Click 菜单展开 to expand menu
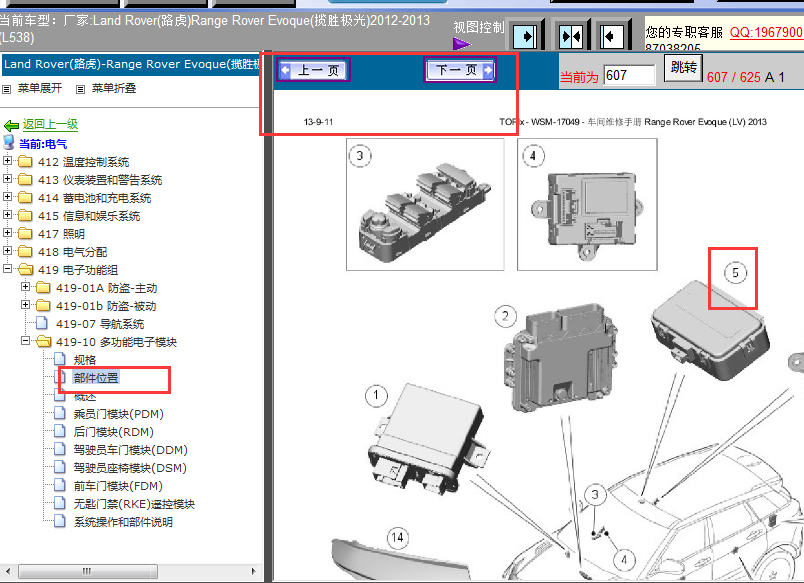Viewport: 804px width, 583px height. pos(39,88)
